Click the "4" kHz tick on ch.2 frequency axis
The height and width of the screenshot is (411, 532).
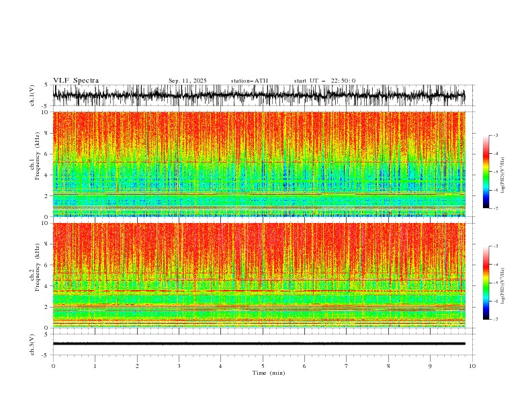click(x=46, y=286)
